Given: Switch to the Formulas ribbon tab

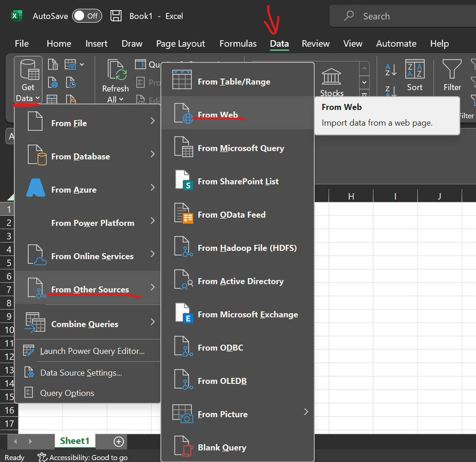Looking at the screenshot, I should 238,43.
